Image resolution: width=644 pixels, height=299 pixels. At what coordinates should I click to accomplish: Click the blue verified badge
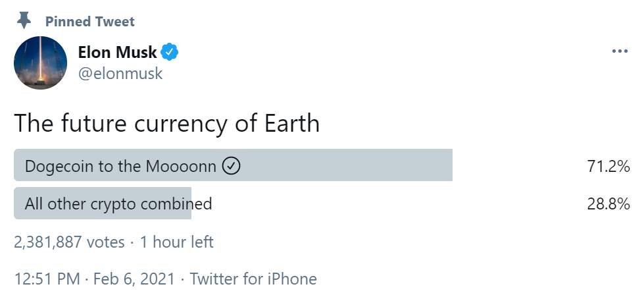pyautogui.click(x=169, y=52)
